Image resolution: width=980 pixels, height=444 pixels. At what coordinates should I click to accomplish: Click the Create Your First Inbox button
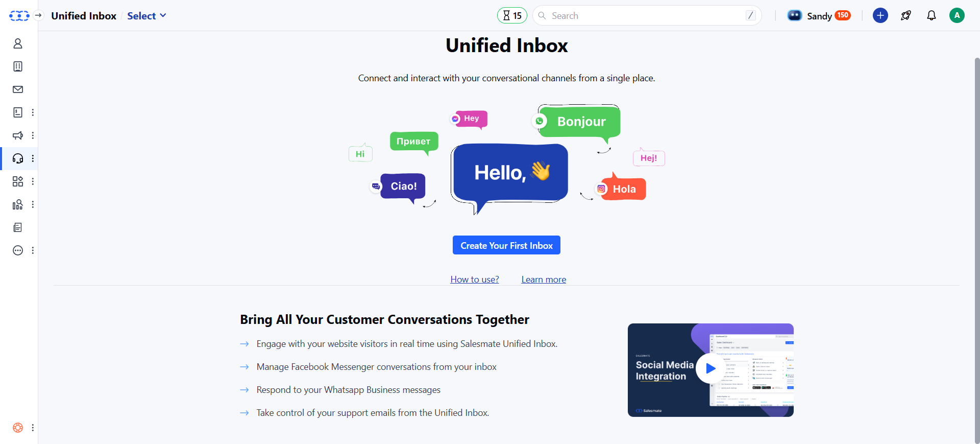(506, 245)
